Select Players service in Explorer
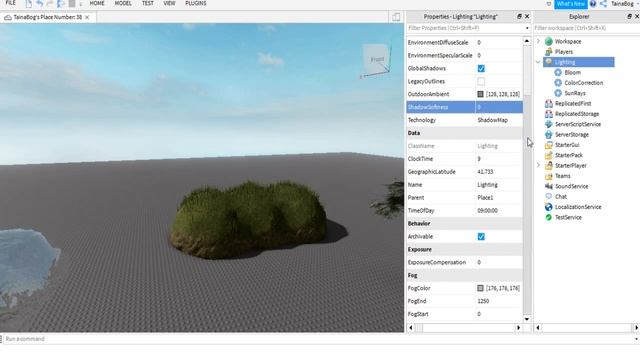Screen dimensions: 640x360 [x=564, y=52]
